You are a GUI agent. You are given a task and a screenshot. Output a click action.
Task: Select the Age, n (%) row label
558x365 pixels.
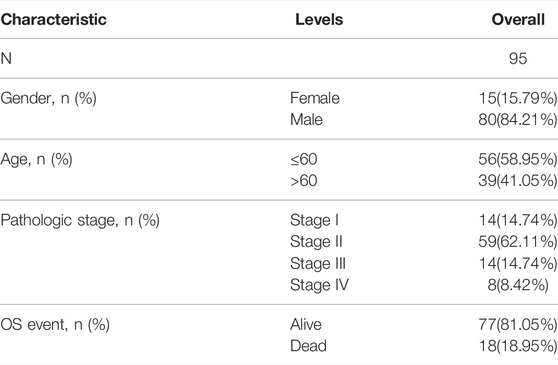pyautogui.click(x=36, y=160)
